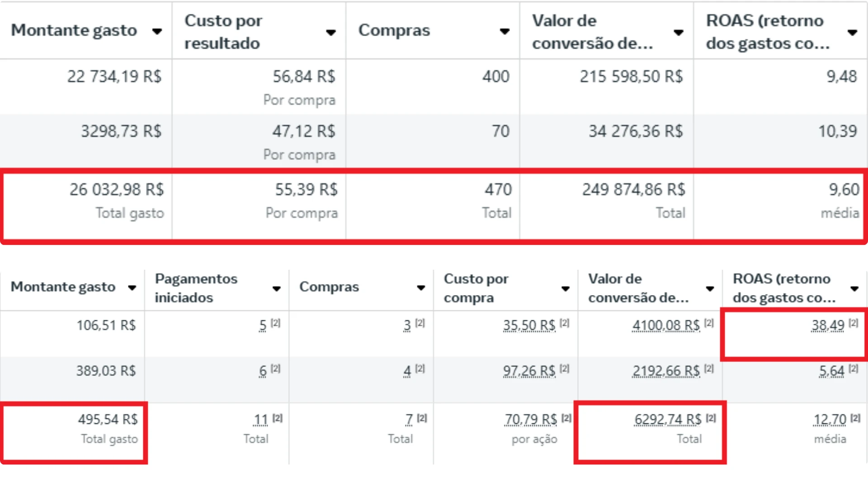This screenshot has width=868, height=488.
Task: Expand the Compras column options in bottom table
Action: (421, 288)
